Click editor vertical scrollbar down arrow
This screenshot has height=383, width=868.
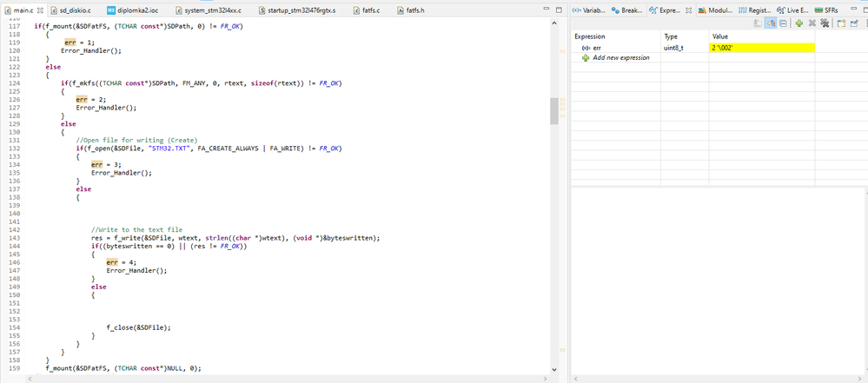coord(554,369)
